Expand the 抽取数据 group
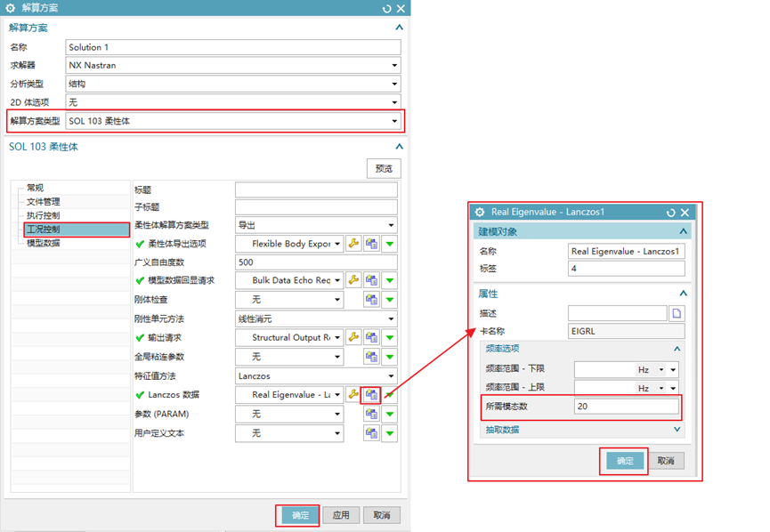 pos(677,430)
